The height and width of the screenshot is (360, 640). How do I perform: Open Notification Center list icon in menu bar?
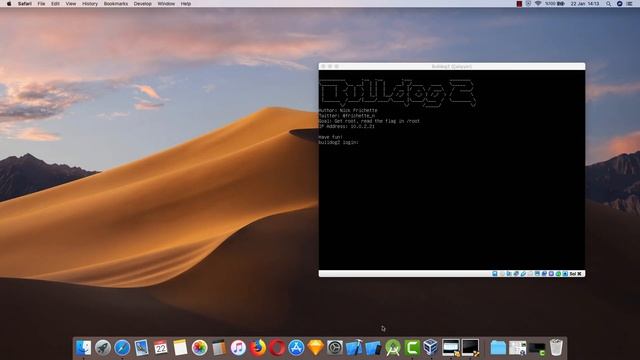pyautogui.click(x=630, y=4)
